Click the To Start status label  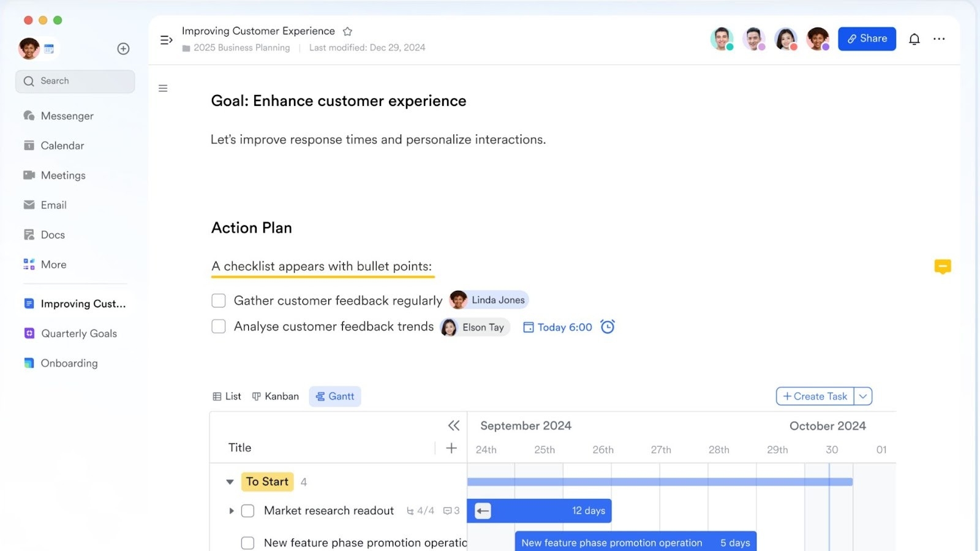(267, 482)
